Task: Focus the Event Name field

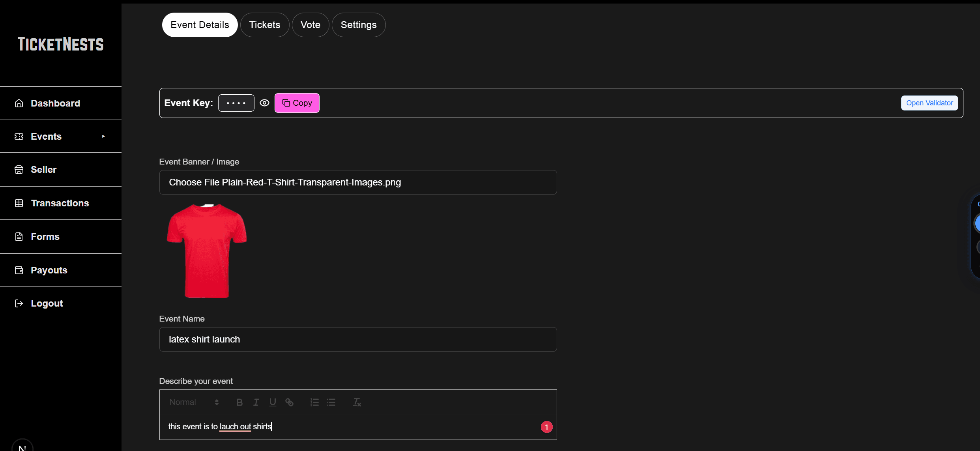Action: (358, 339)
